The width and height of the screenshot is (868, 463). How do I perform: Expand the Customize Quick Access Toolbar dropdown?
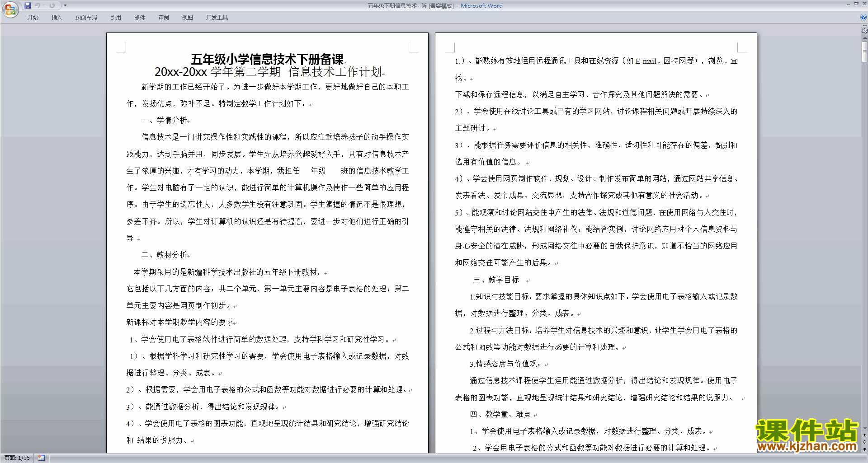coord(65,5)
